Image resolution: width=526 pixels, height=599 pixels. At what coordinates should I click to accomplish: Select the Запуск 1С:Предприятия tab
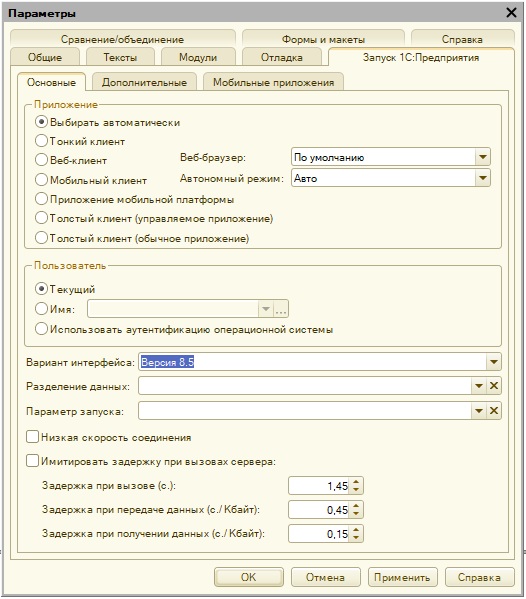coord(421,57)
